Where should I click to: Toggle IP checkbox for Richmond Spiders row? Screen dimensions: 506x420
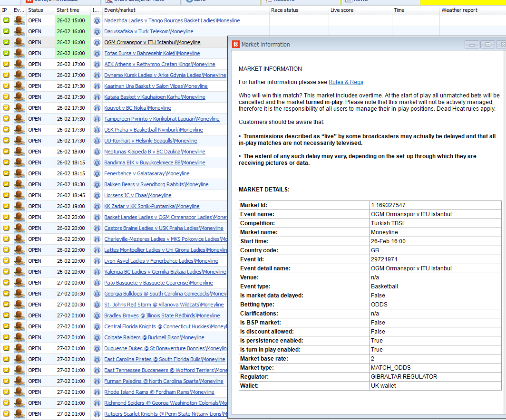click(x=6, y=403)
